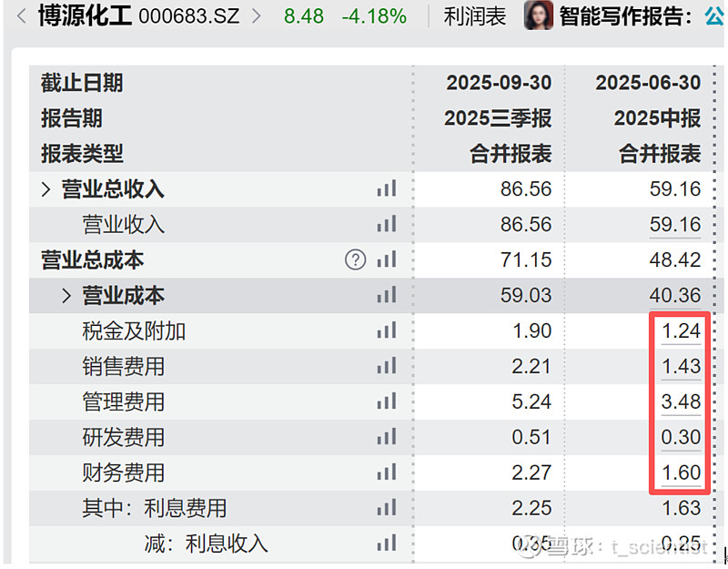Select the 其中：利息费用 row label

[x=155, y=508]
